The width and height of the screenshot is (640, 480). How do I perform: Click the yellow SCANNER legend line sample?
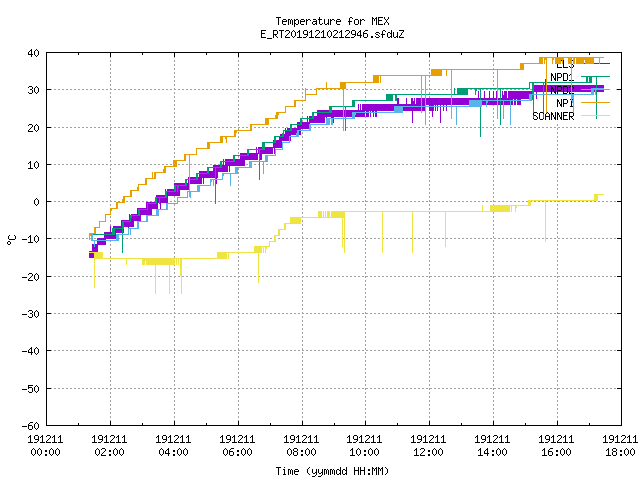click(595, 116)
